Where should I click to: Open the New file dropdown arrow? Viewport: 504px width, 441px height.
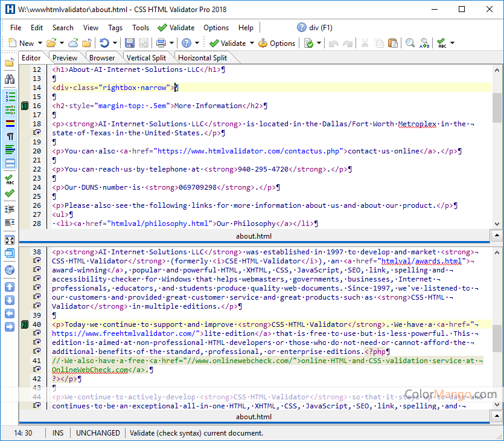point(40,43)
